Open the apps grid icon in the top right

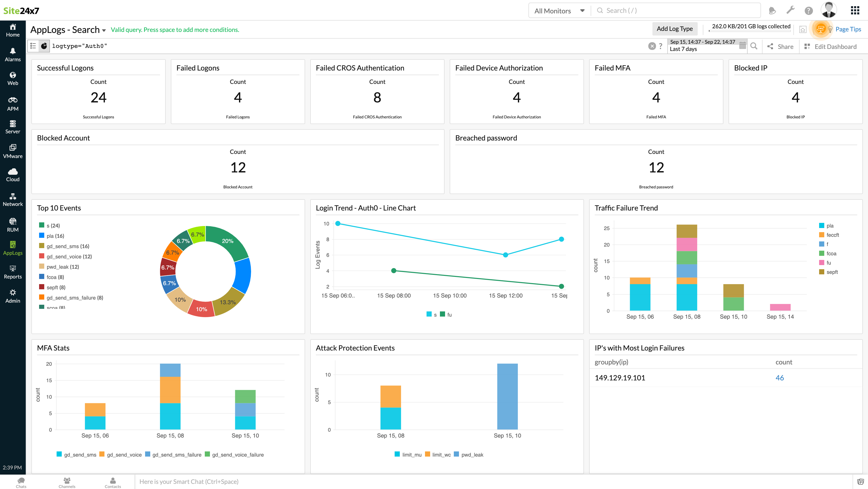(x=855, y=11)
